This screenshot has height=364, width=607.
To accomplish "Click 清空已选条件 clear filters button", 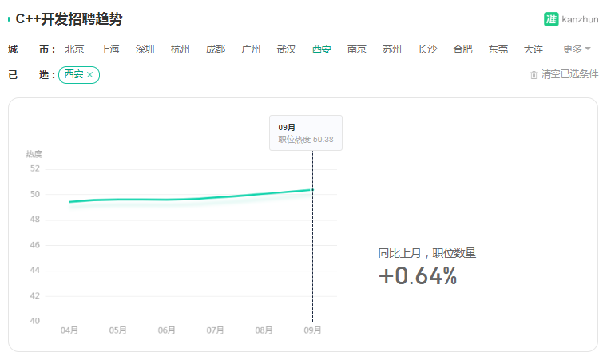I will click(x=569, y=74).
